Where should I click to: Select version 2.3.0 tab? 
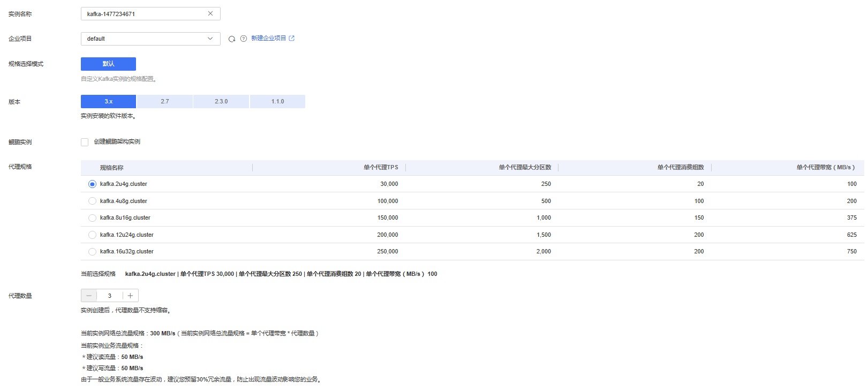tap(221, 102)
